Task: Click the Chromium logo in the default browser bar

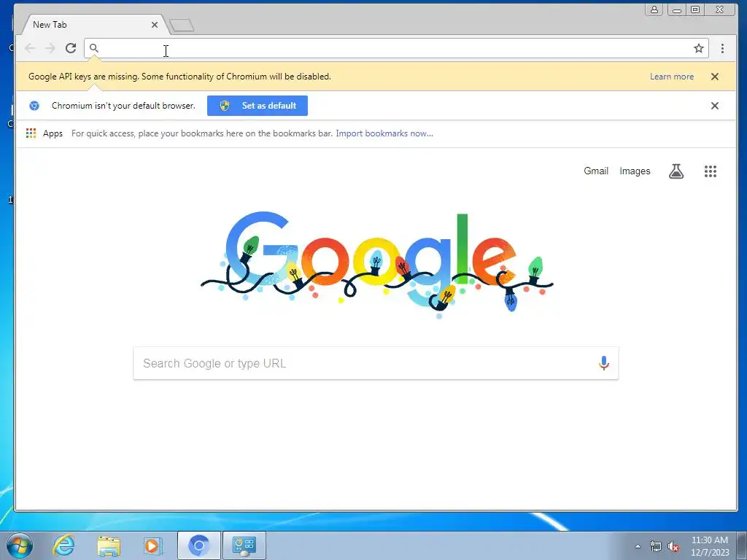Action: click(x=34, y=106)
